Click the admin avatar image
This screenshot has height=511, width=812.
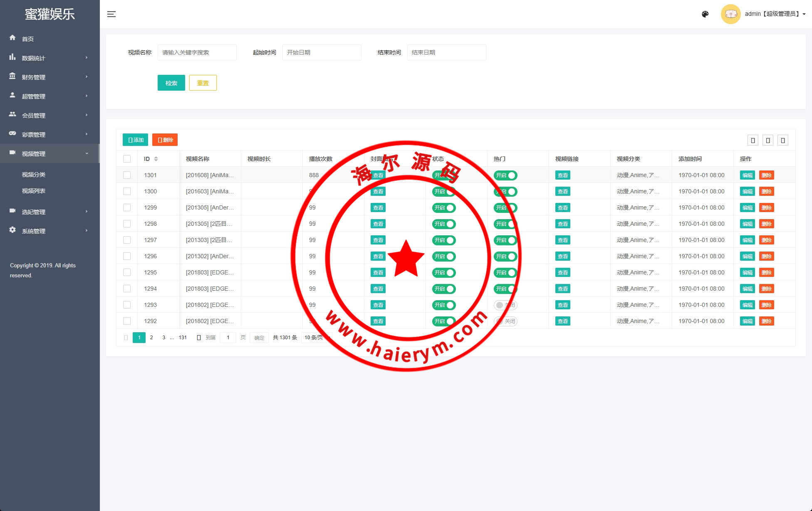[730, 14]
